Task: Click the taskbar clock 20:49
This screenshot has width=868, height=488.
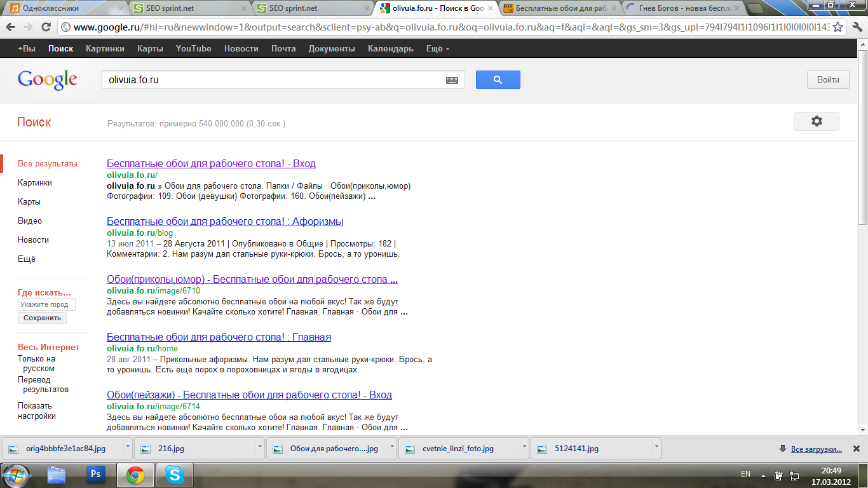Action: tap(831, 470)
